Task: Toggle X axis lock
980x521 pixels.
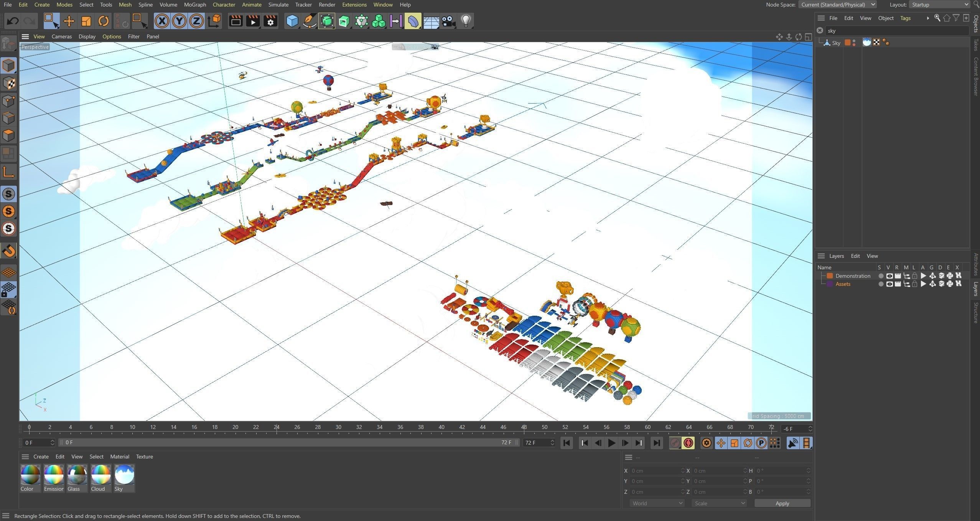Action: [x=162, y=21]
